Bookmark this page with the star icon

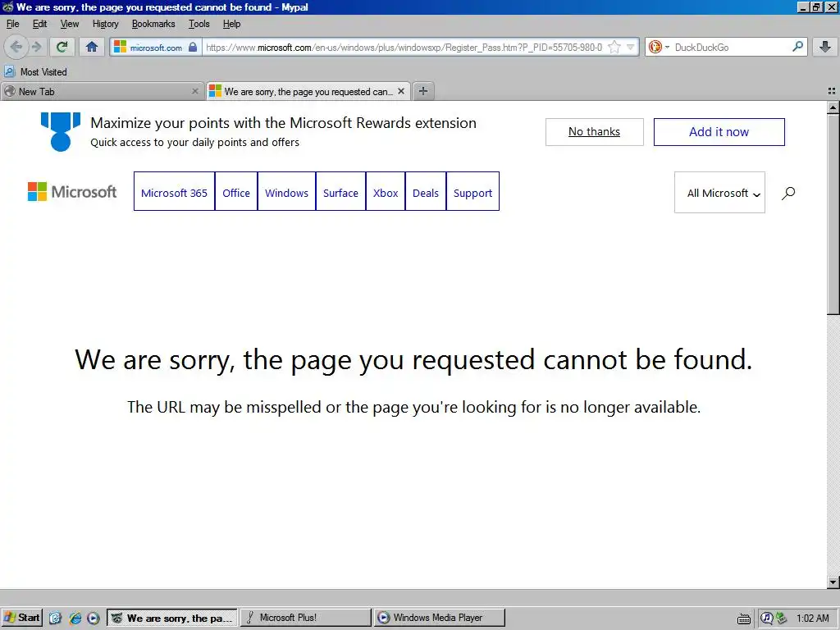point(614,47)
